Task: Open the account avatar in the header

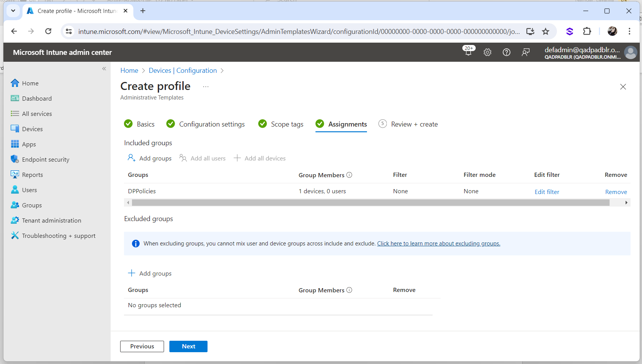Action: click(631, 52)
